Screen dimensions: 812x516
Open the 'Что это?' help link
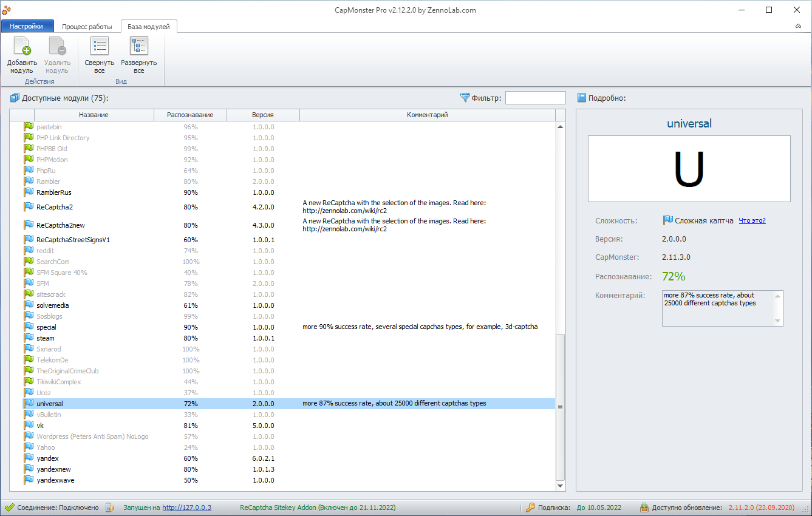click(752, 221)
